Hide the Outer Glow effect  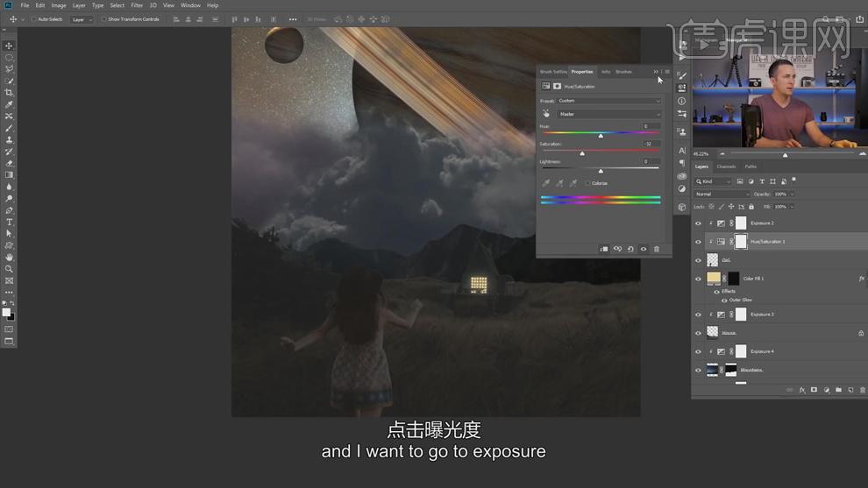724,301
